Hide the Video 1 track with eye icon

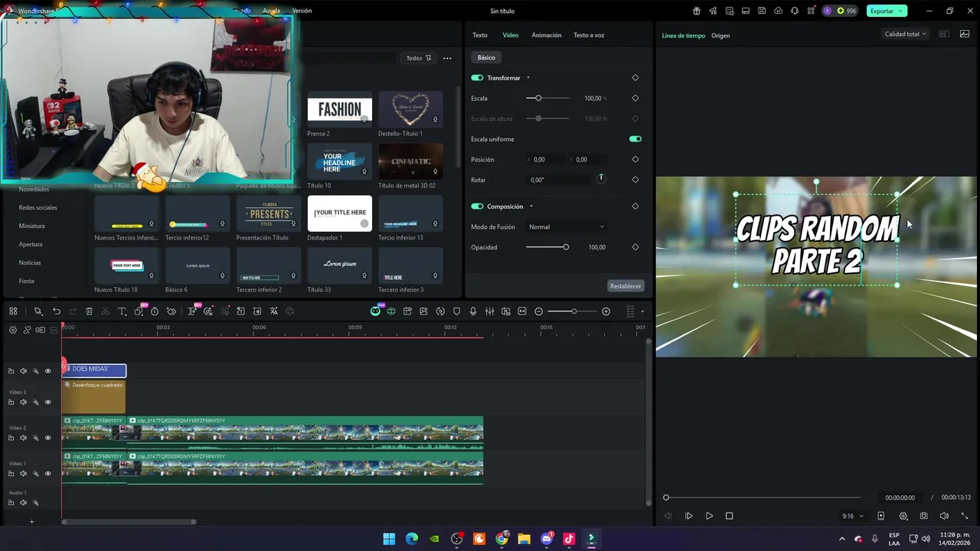[47, 474]
